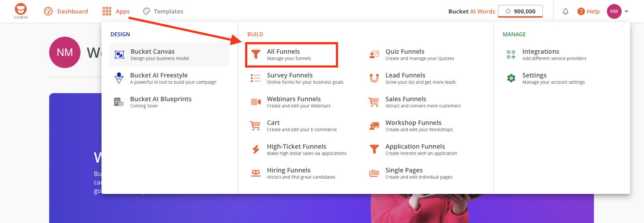Click the Single Pages folder icon

[374, 173]
